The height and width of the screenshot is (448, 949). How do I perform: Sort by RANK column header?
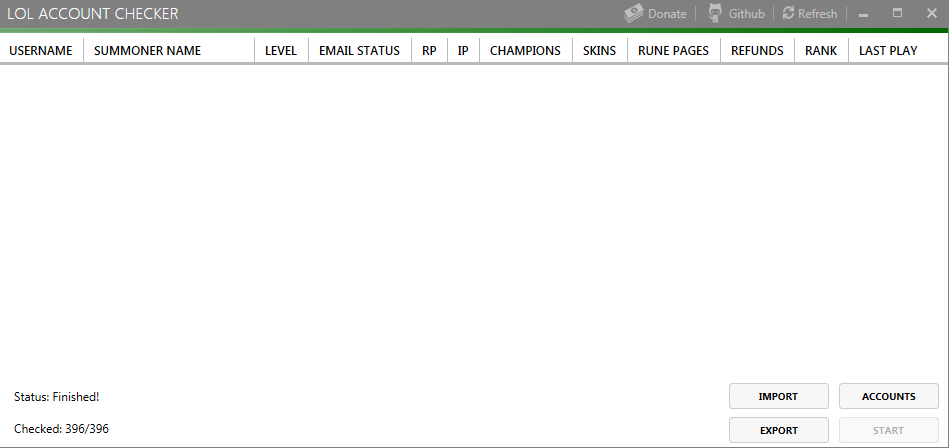821,51
